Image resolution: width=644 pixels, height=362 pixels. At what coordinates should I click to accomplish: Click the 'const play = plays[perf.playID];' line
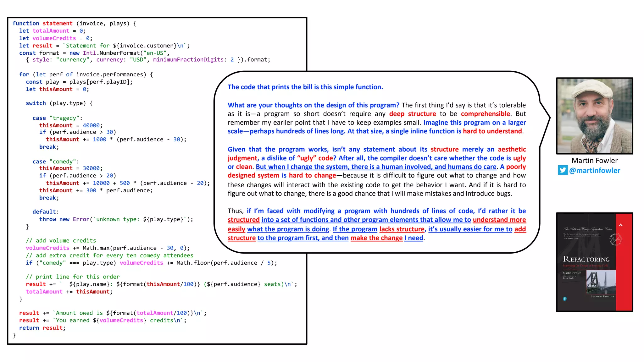pos(79,82)
